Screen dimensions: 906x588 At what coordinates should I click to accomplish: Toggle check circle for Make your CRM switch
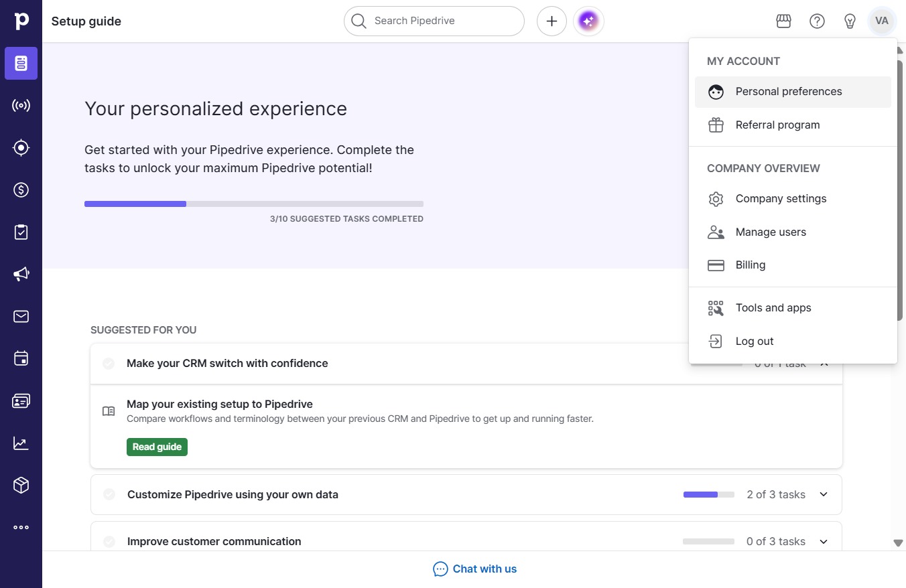click(x=109, y=364)
